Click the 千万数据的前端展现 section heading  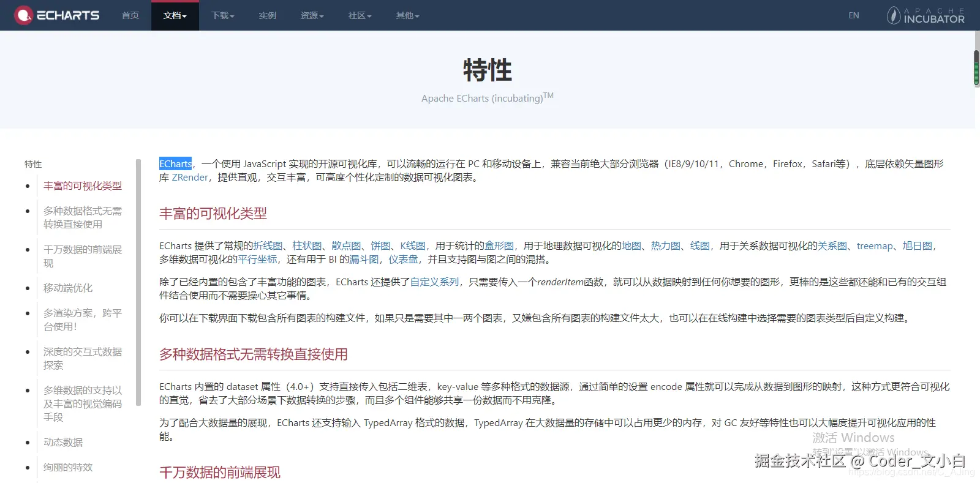pyautogui.click(x=220, y=472)
